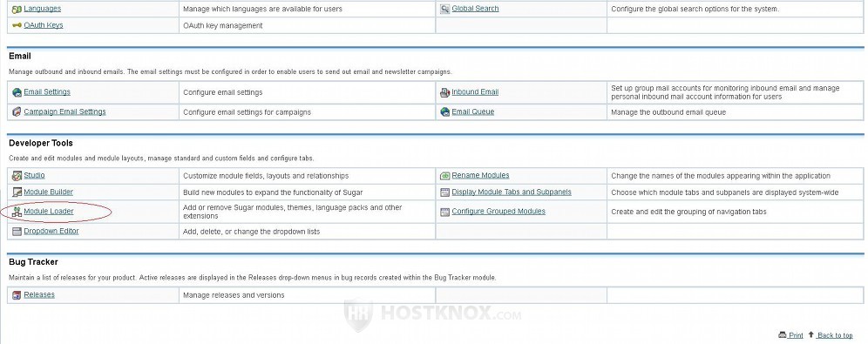Click the OAuth Keys key icon

[17, 25]
